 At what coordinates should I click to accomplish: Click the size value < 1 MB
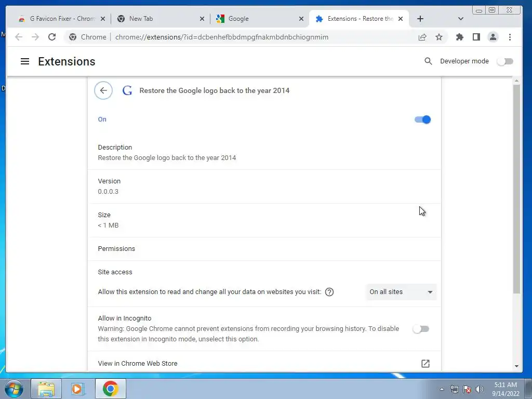click(x=108, y=225)
